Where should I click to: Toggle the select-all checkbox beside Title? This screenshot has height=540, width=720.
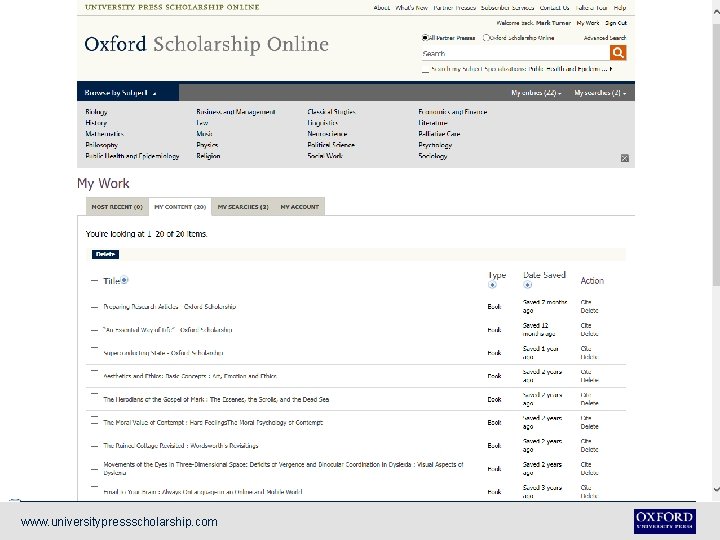[x=94, y=281]
